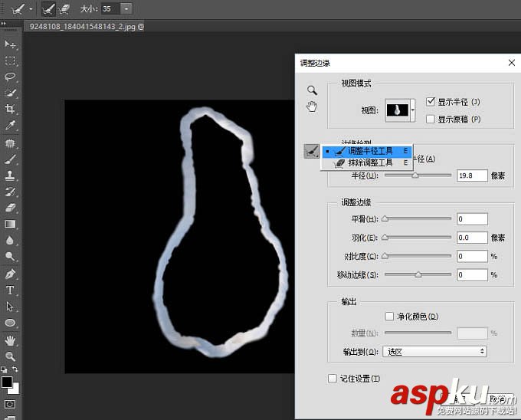Toggle Quick Mask mode icon

click(10, 405)
